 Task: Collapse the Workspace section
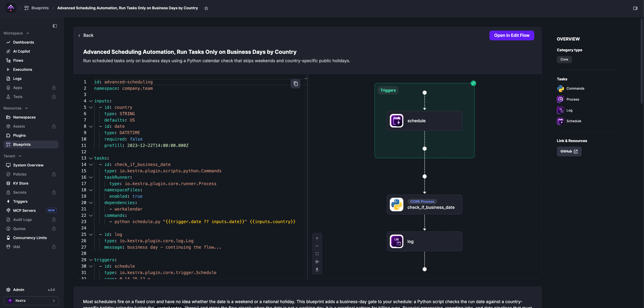click(x=16, y=33)
